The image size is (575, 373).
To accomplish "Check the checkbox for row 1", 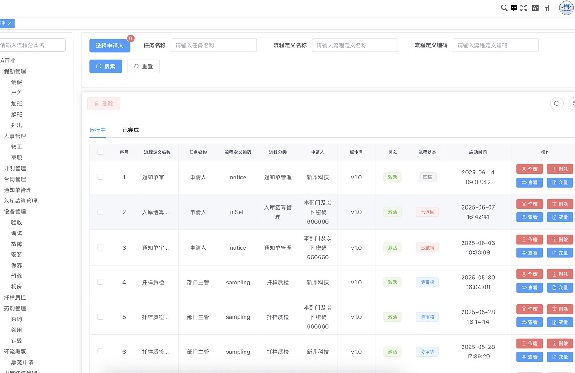I will [x=100, y=177].
